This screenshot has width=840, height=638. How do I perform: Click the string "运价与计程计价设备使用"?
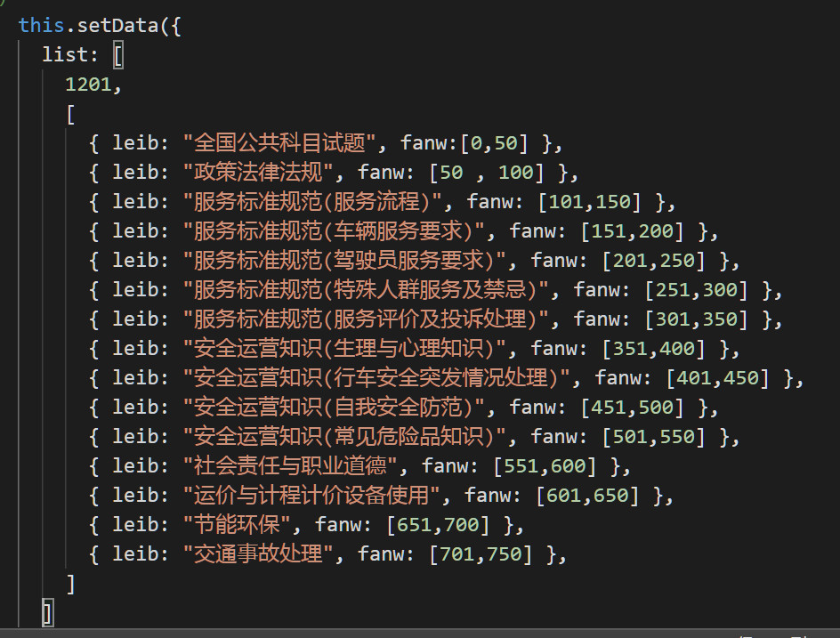tap(311, 496)
